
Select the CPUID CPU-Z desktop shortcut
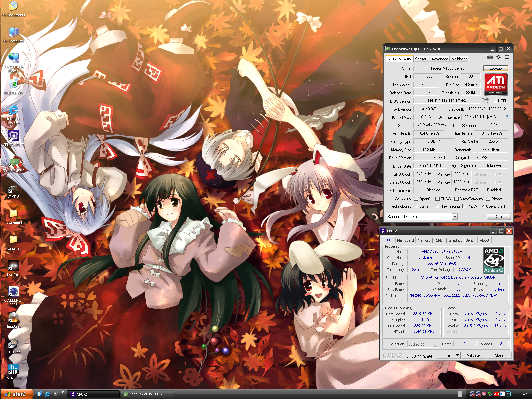coord(13,138)
